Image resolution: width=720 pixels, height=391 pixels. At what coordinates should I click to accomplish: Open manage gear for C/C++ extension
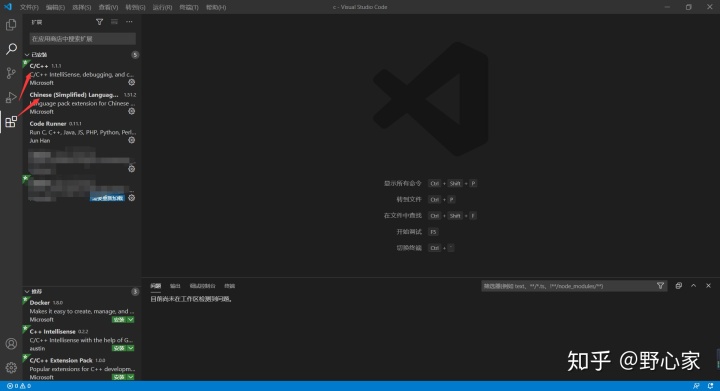pos(131,83)
